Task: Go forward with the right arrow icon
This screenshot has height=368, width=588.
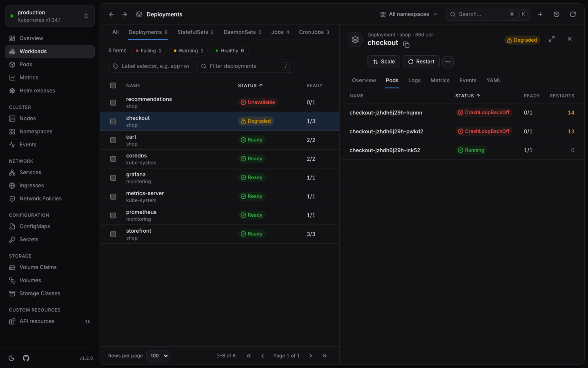Action: (x=125, y=14)
